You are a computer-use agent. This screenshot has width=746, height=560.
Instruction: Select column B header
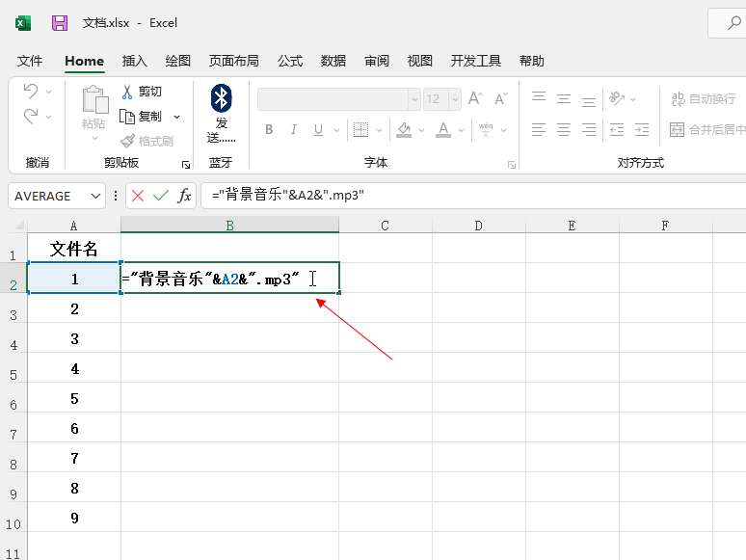pos(229,225)
